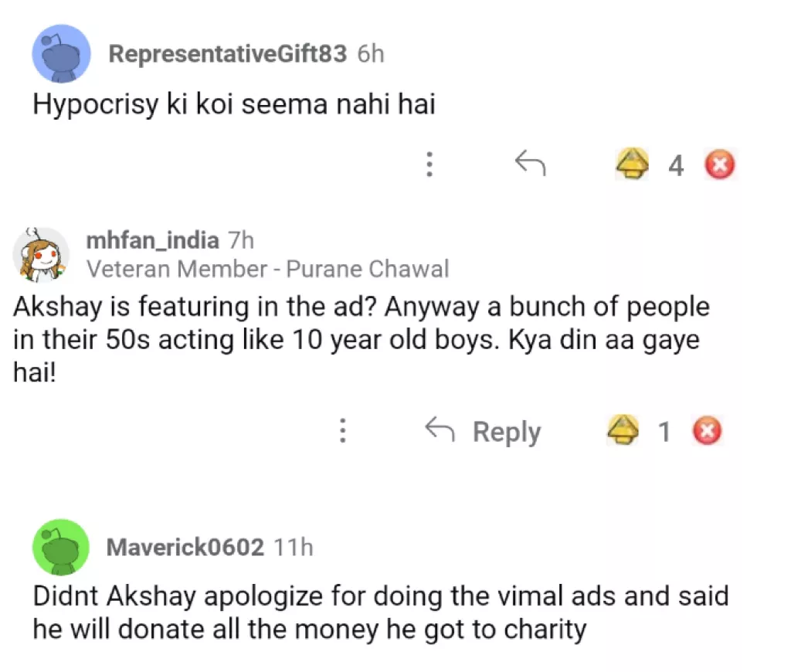Click the 6h timestamp on the first comment
The height and width of the screenshot is (672, 791).
369,54
